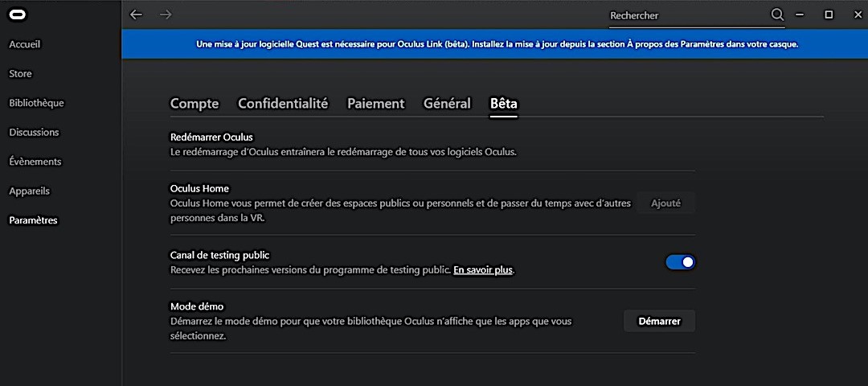Click the Démarrer button for Mode démo
The width and height of the screenshot is (868, 386).
click(659, 321)
